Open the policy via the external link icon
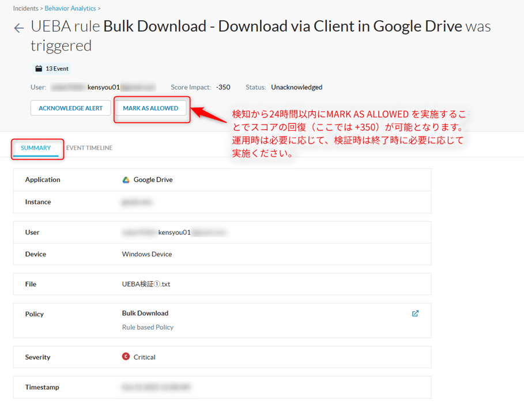Image resolution: width=524 pixels, height=420 pixels. click(x=415, y=313)
